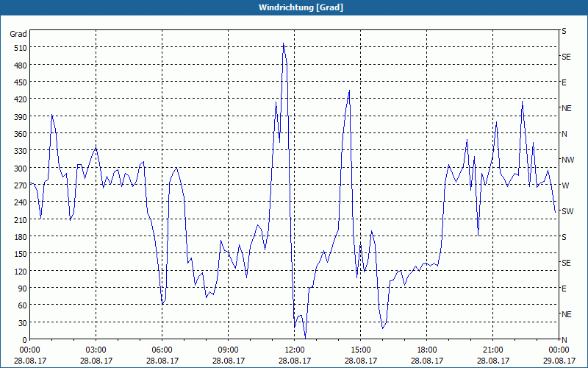Screen dimensions: 588x368
Task: Click the '28.08.17' date under 18:00
Action: coord(427,361)
